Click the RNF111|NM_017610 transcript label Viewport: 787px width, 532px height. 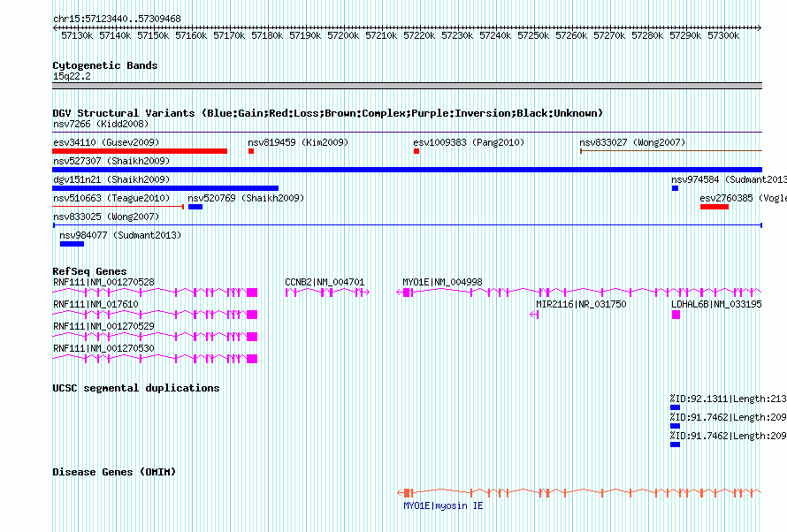pos(96,304)
